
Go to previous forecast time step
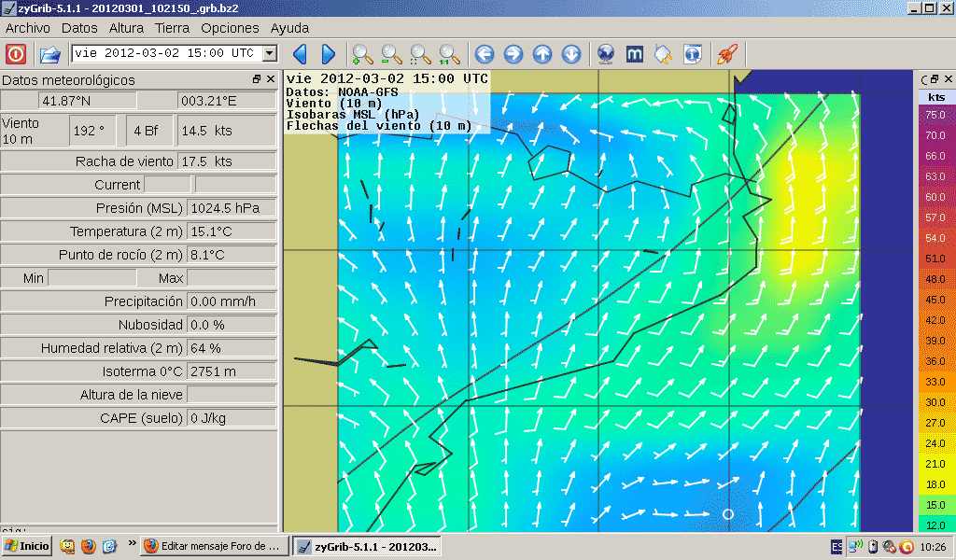coord(300,54)
